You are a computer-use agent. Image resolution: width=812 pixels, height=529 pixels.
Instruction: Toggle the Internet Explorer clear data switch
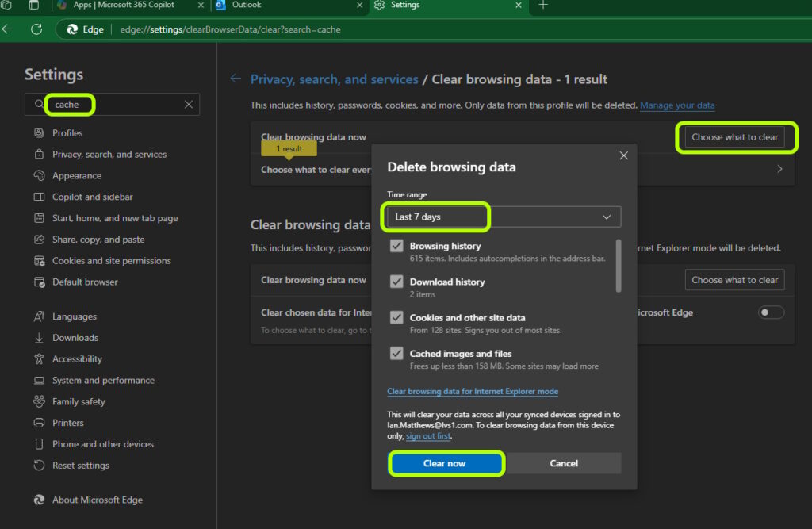(x=771, y=312)
